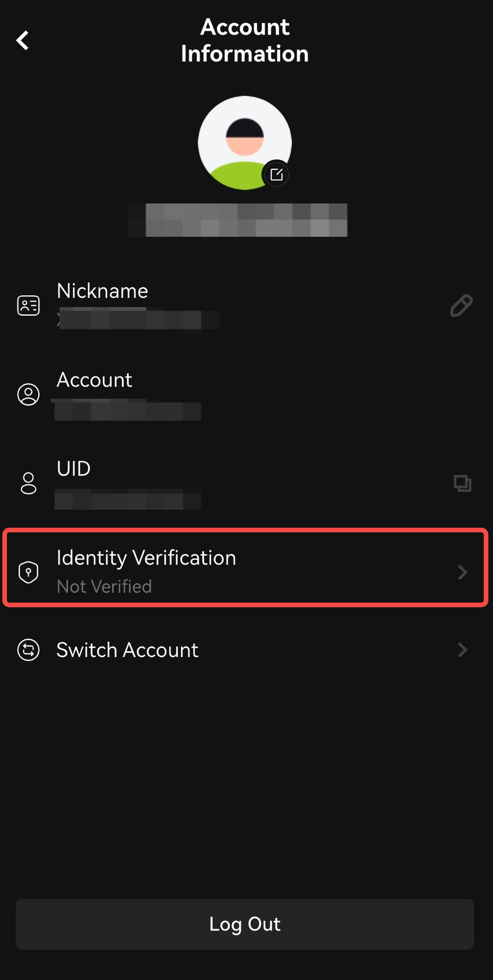Click the pencil icon to edit nickname
This screenshot has height=980, width=493.
(x=461, y=306)
